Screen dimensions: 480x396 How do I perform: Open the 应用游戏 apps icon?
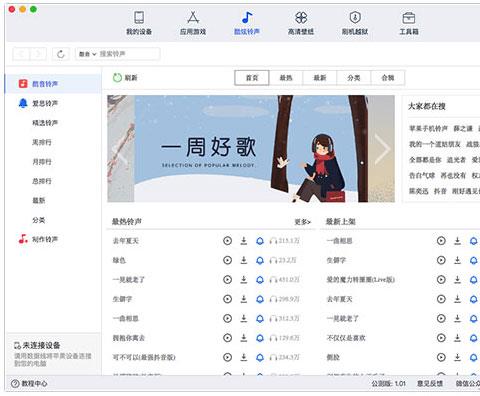pos(193,17)
